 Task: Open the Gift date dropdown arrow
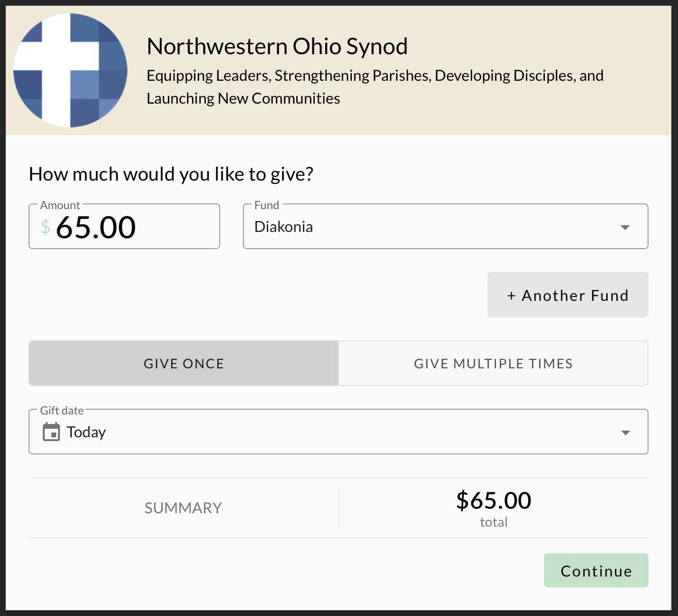(x=626, y=433)
